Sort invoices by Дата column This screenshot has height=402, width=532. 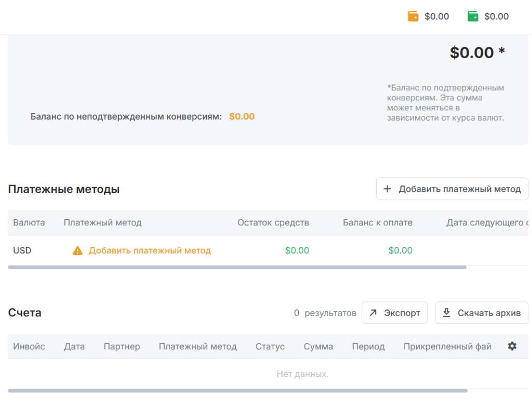(74, 346)
